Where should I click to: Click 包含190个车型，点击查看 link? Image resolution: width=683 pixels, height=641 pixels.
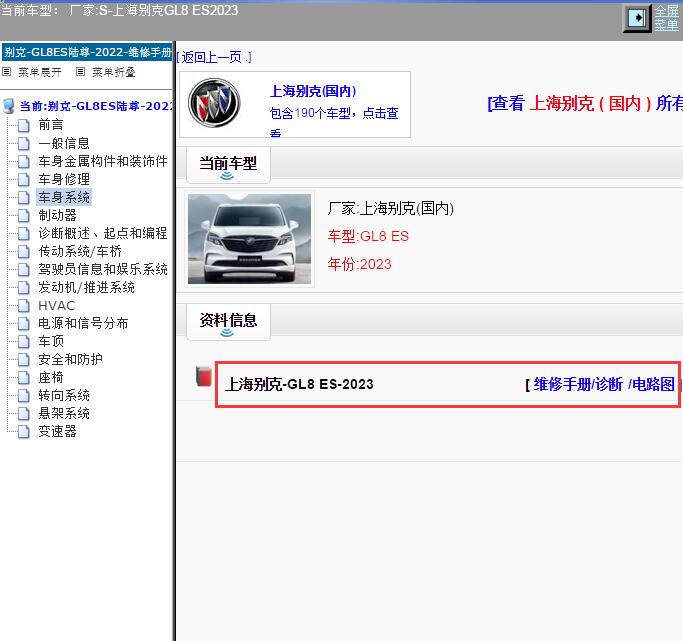(334, 121)
